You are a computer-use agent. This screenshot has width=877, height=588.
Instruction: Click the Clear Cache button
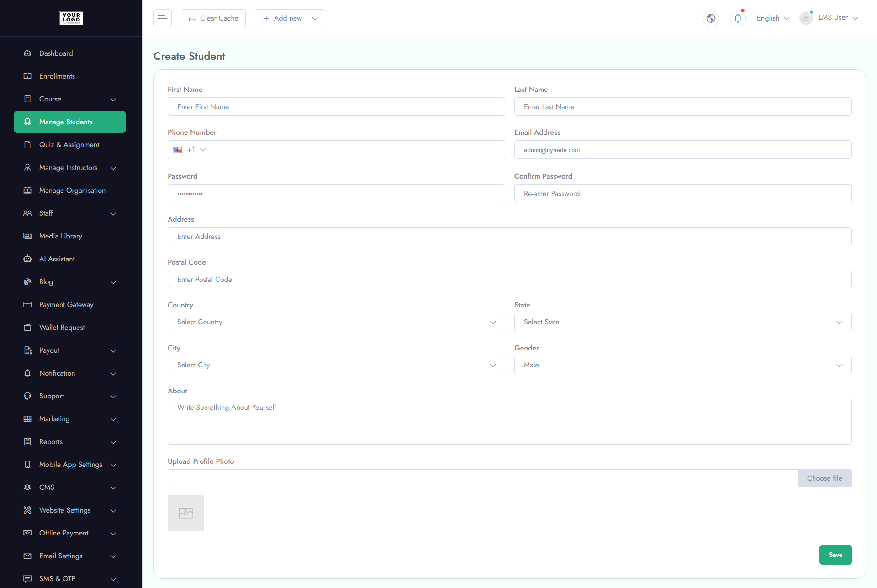point(213,18)
